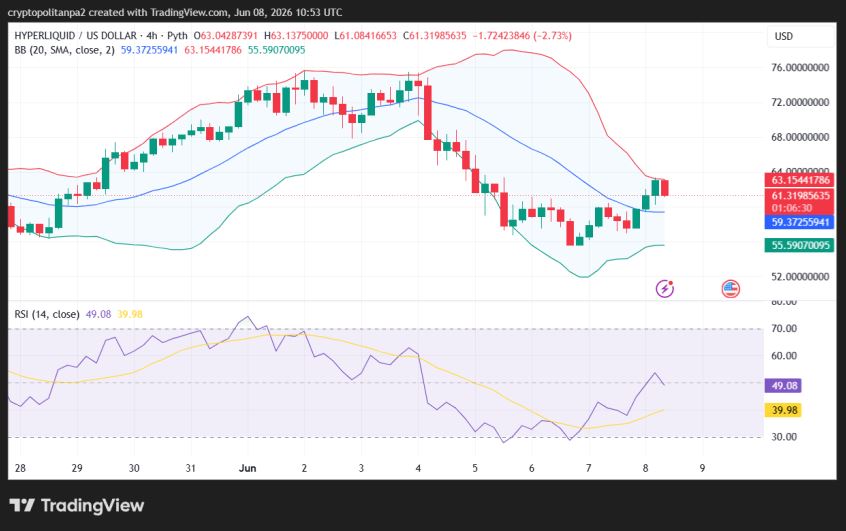Click the Jun date label on time axis
The width and height of the screenshot is (846, 531).
tap(247, 468)
